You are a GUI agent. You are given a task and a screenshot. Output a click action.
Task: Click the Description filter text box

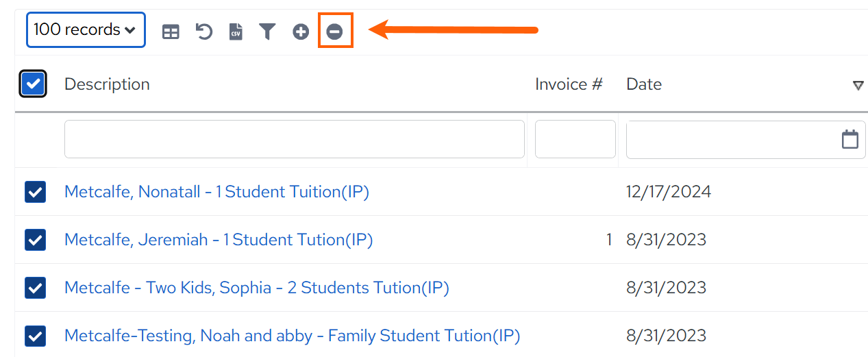coord(295,139)
